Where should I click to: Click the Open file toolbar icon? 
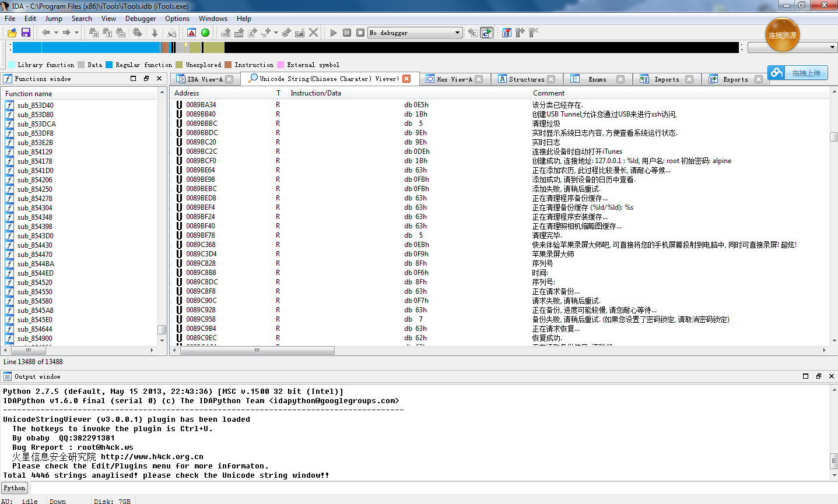12,33
